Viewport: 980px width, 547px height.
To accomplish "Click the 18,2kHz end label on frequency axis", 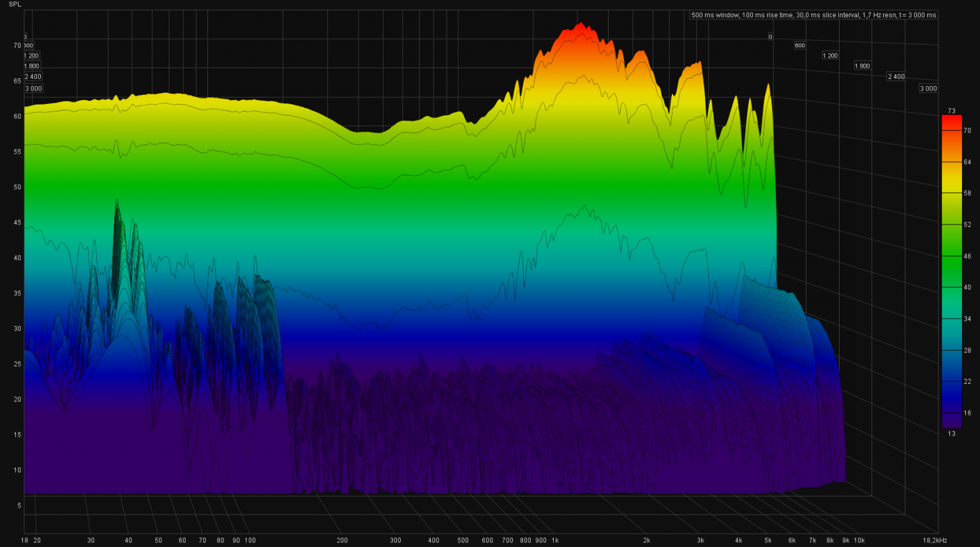I will coord(935,540).
